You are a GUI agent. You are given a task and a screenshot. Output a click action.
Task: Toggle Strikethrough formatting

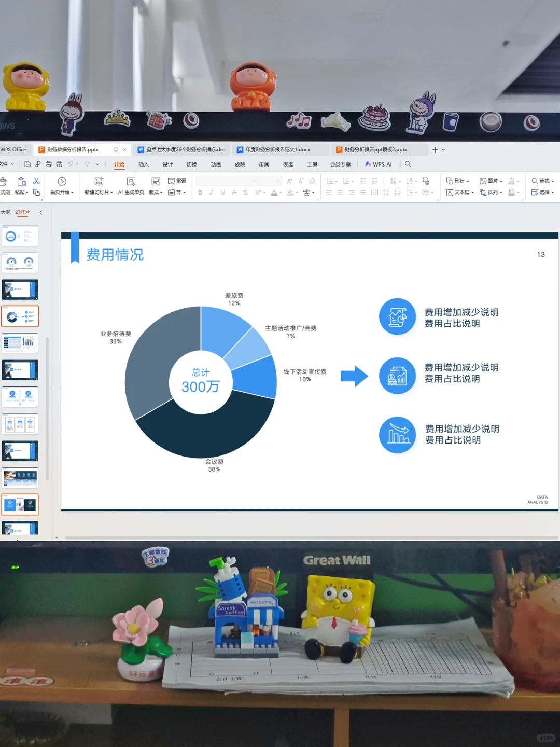[234, 192]
